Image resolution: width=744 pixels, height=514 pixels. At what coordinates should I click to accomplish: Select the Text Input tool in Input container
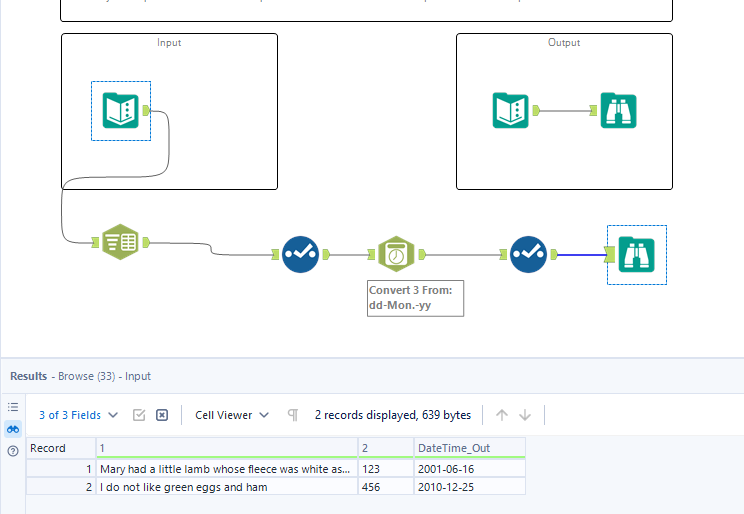pyautogui.click(x=121, y=111)
